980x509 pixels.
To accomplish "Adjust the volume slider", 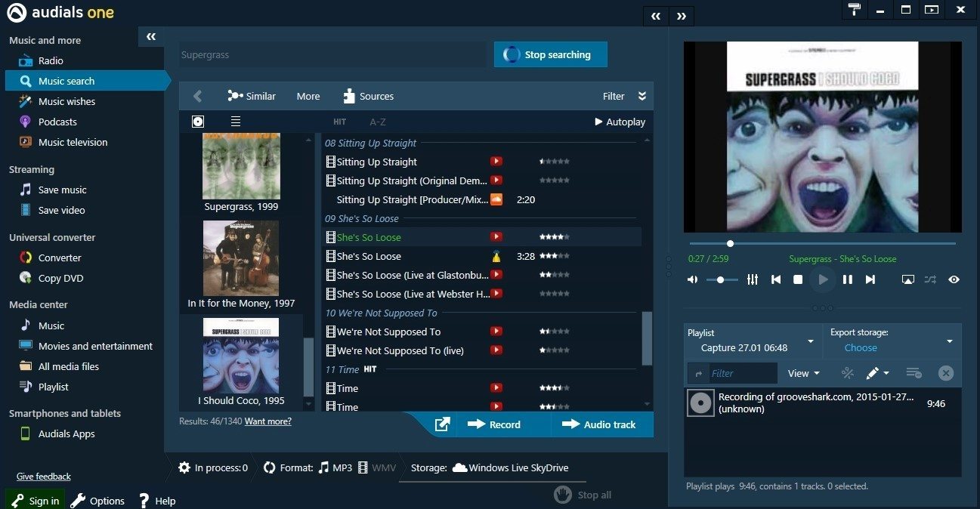I will coord(722,279).
